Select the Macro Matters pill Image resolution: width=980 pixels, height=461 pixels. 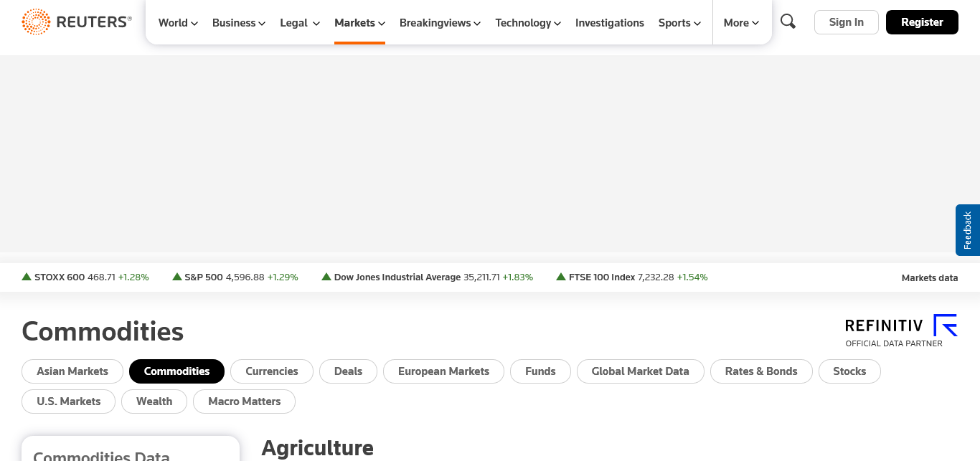pyautogui.click(x=244, y=401)
